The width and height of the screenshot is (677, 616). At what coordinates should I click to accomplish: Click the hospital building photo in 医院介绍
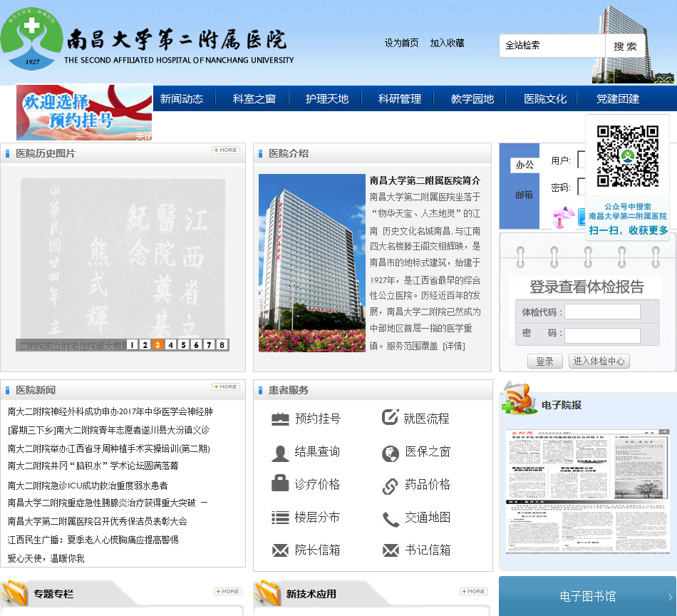point(311,262)
